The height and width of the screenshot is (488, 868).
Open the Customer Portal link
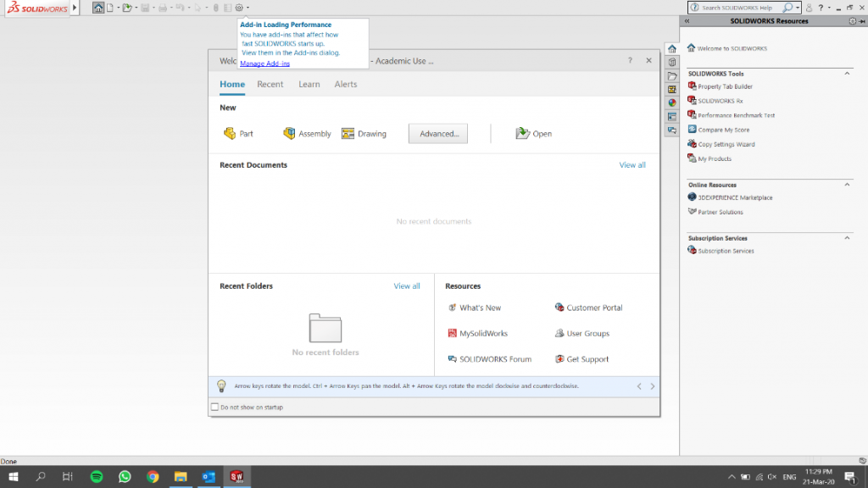tap(588, 308)
